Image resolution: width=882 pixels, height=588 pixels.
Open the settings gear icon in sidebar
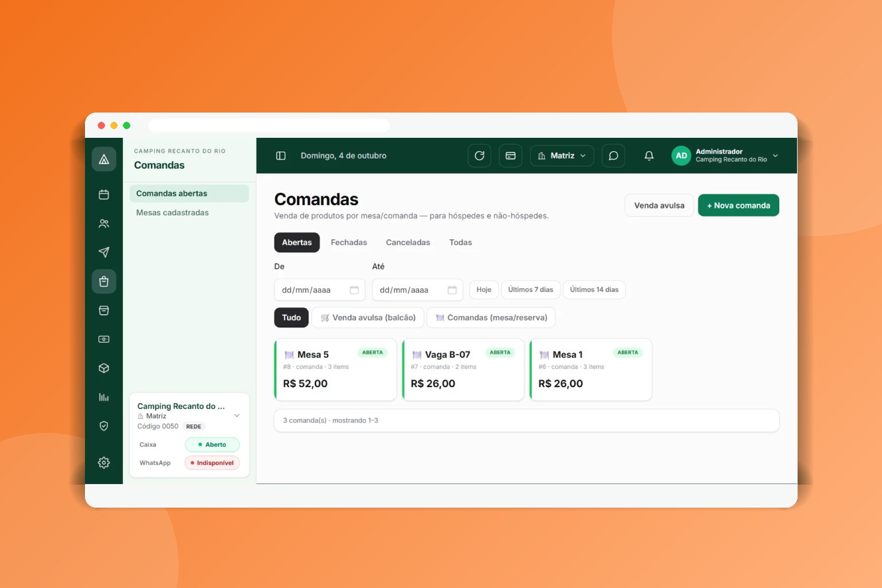click(x=104, y=462)
